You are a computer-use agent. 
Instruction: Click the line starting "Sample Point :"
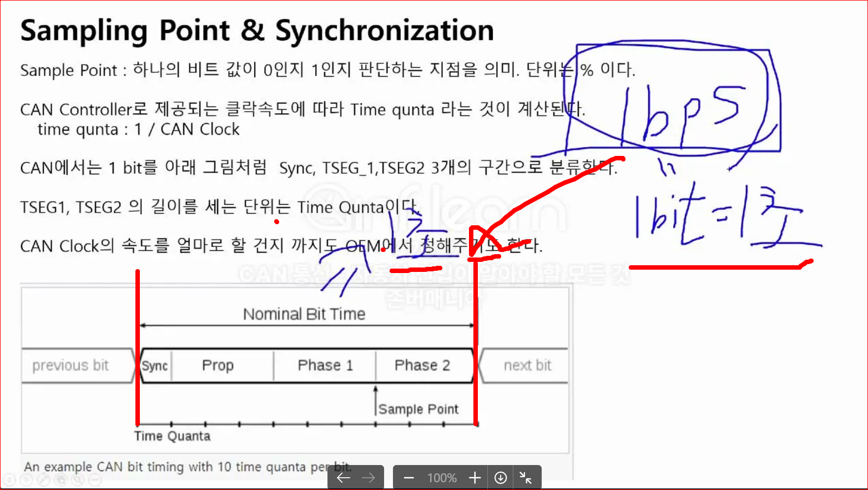(x=328, y=70)
